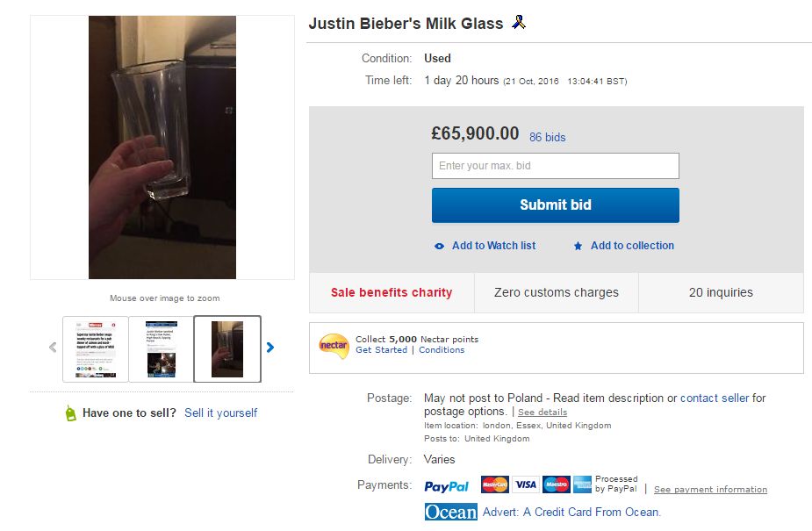Viewport: 812px width, 531px height.
Task: Click the American Express card icon
Action: click(x=582, y=484)
